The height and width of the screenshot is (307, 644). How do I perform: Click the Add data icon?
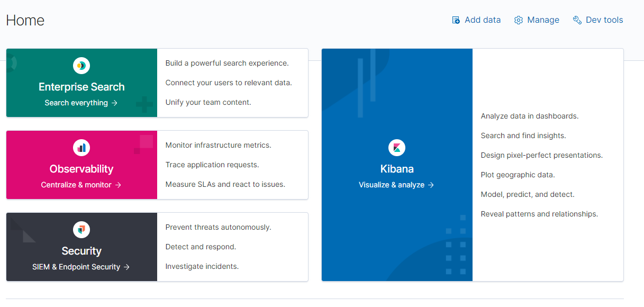[456, 20]
